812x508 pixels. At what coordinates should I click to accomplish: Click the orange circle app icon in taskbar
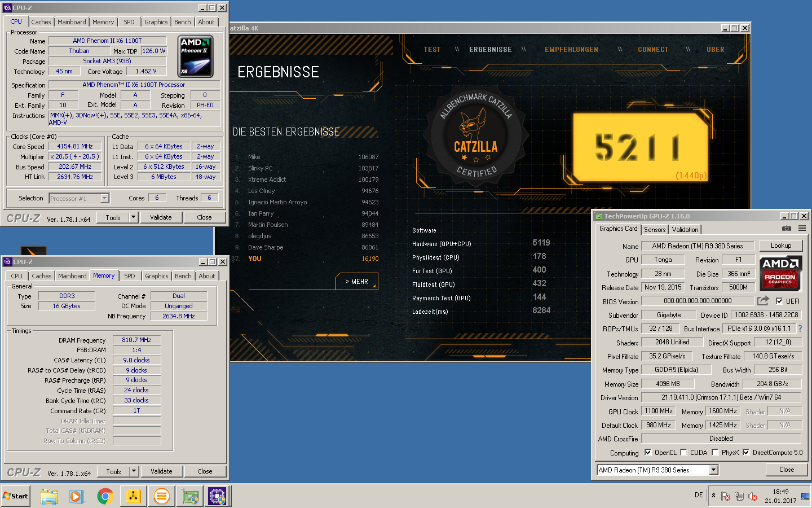(x=161, y=497)
